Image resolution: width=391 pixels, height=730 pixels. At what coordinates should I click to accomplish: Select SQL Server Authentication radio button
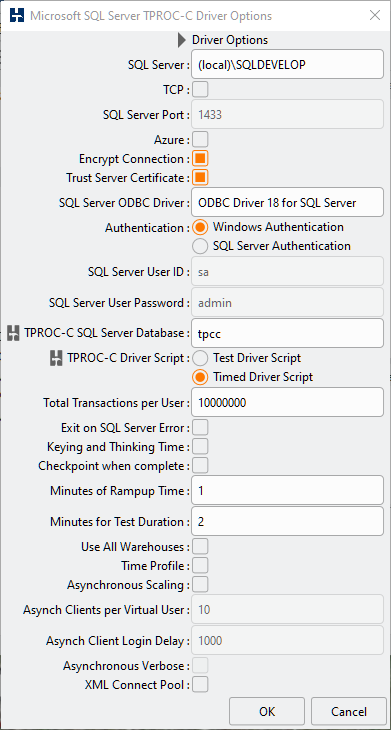point(200,246)
